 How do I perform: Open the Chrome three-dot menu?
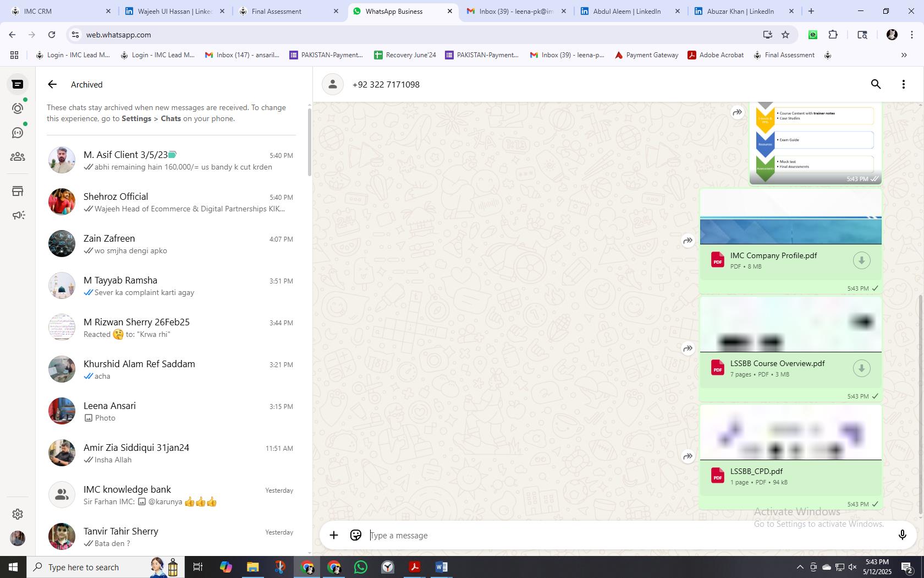tap(911, 35)
